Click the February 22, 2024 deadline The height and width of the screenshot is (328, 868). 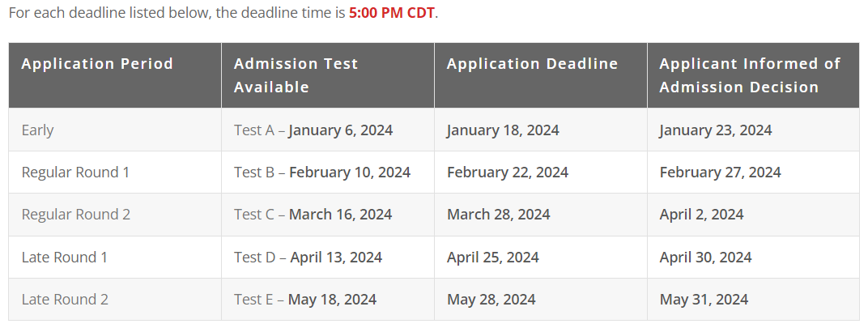tap(508, 173)
